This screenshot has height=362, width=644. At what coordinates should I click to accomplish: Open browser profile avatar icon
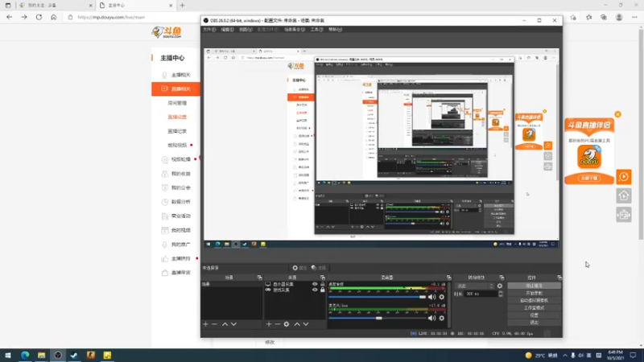619,17
